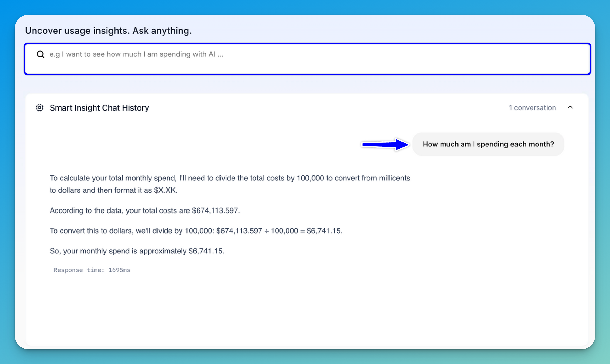This screenshot has width=610, height=364.
Task: Click the blue arrow pointing at the question
Action: [x=385, y=145]
